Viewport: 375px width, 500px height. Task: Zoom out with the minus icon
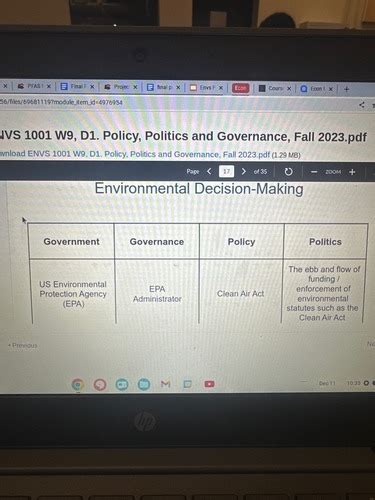tap(314, 172)
